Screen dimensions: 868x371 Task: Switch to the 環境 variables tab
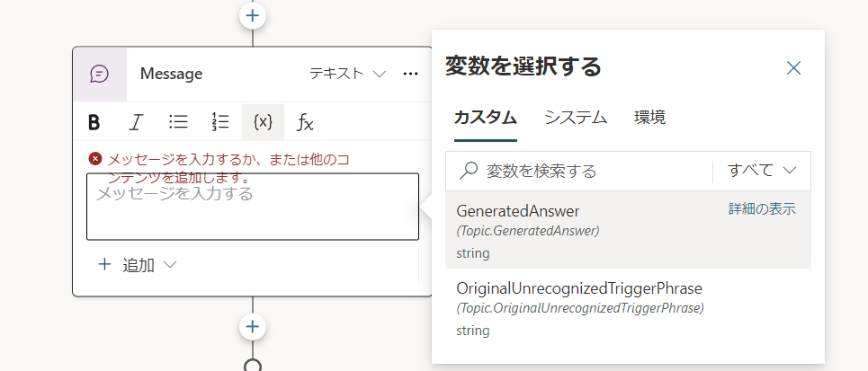coord(650,117)
